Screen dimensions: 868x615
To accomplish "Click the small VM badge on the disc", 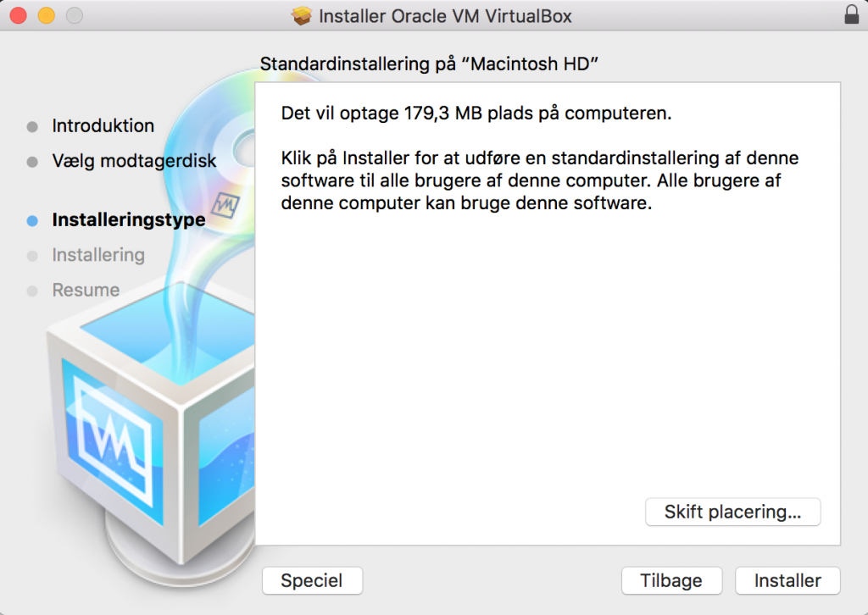I will coord(225,206).
